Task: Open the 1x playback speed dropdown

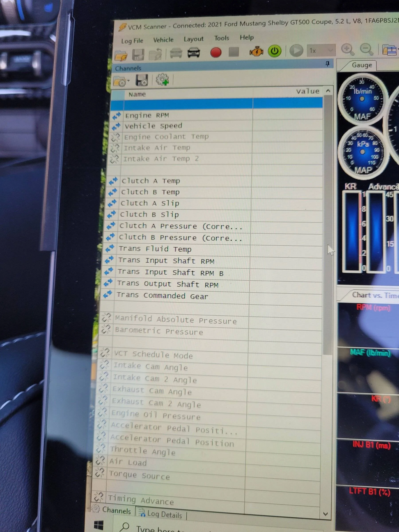Action: [321, 51]
